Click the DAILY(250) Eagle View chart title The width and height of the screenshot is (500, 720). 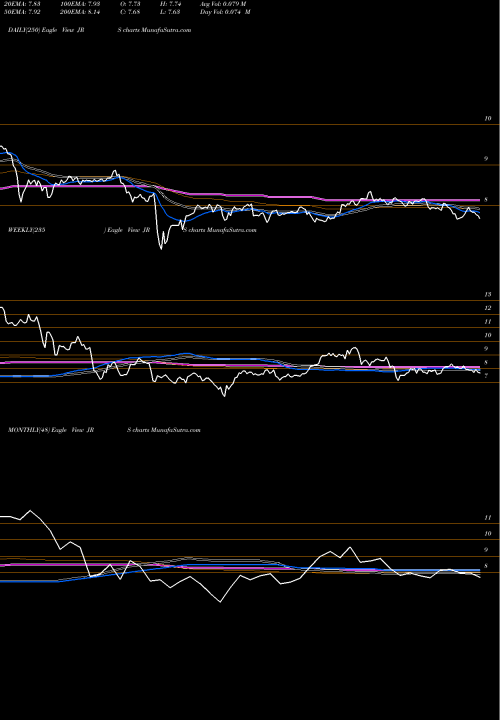point(99,30)
